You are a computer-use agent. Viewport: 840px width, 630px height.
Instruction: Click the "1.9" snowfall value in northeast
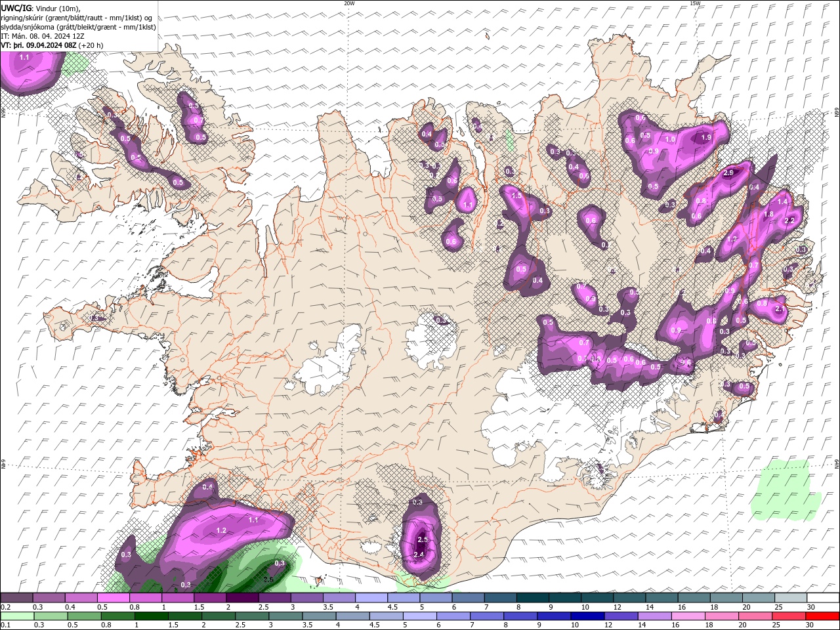click(706, 138)
